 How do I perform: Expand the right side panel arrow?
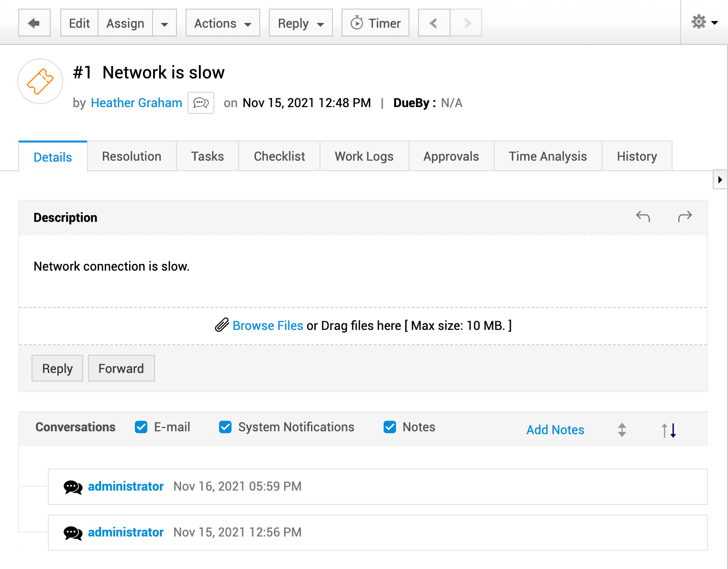coord(720,180)
